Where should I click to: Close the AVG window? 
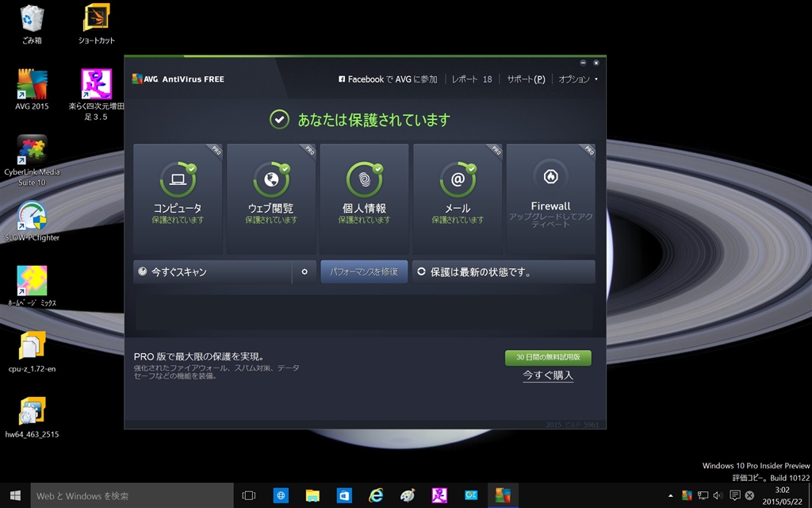pos(596,63)
